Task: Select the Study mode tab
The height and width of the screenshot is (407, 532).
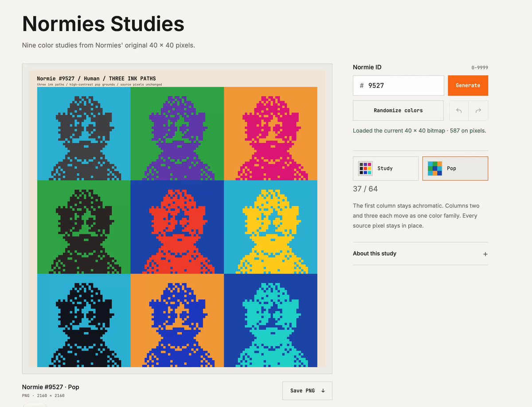Action: tap(386, 168)
